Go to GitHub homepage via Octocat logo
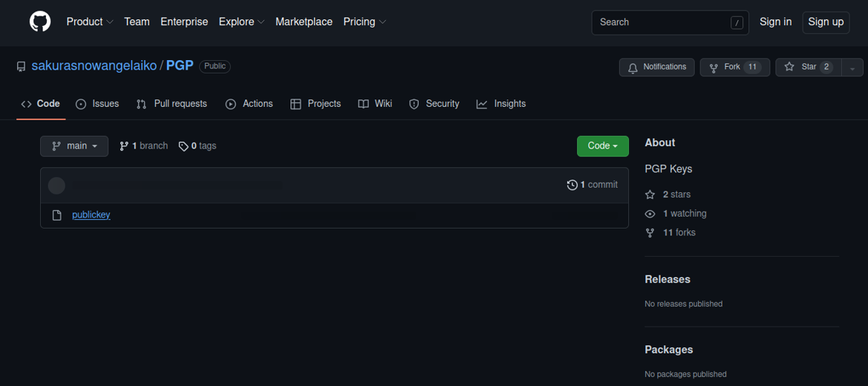The image size is (868, 386). [x=40, y=22]
